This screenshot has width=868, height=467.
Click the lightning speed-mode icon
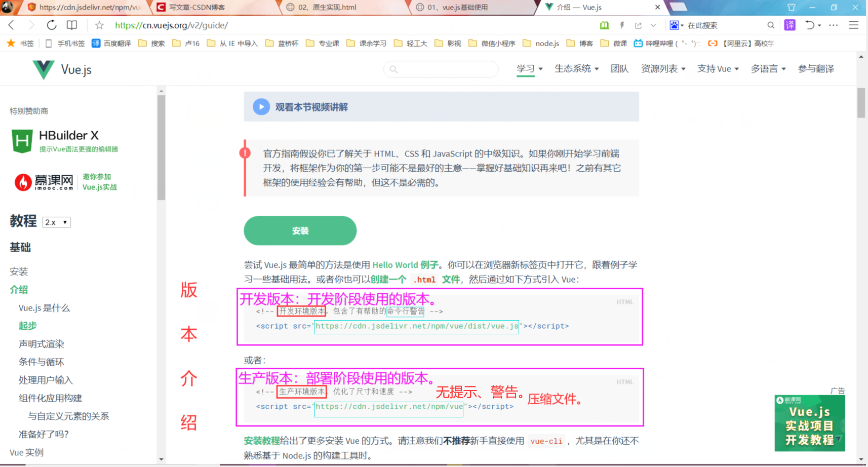pos(622,25)
